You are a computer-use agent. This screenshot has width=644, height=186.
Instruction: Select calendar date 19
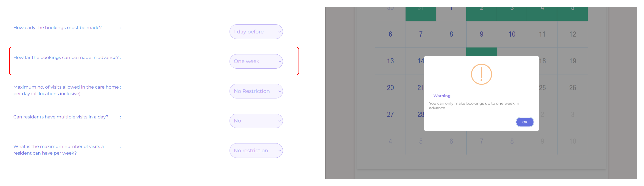point(572,61)
